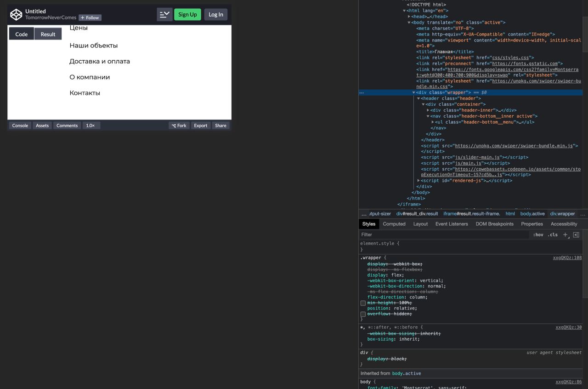Select the html breadcrumb item

510,214
